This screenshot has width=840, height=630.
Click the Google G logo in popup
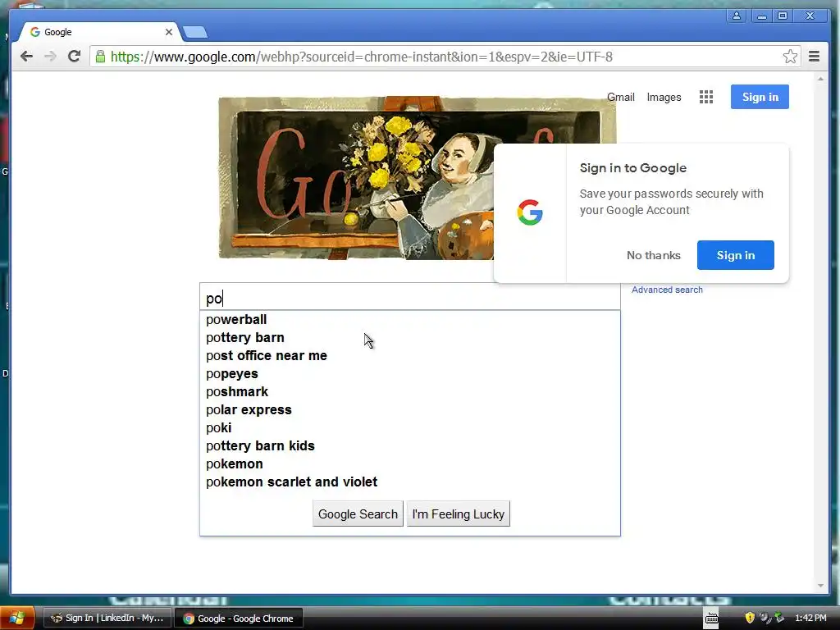(530, 212)
